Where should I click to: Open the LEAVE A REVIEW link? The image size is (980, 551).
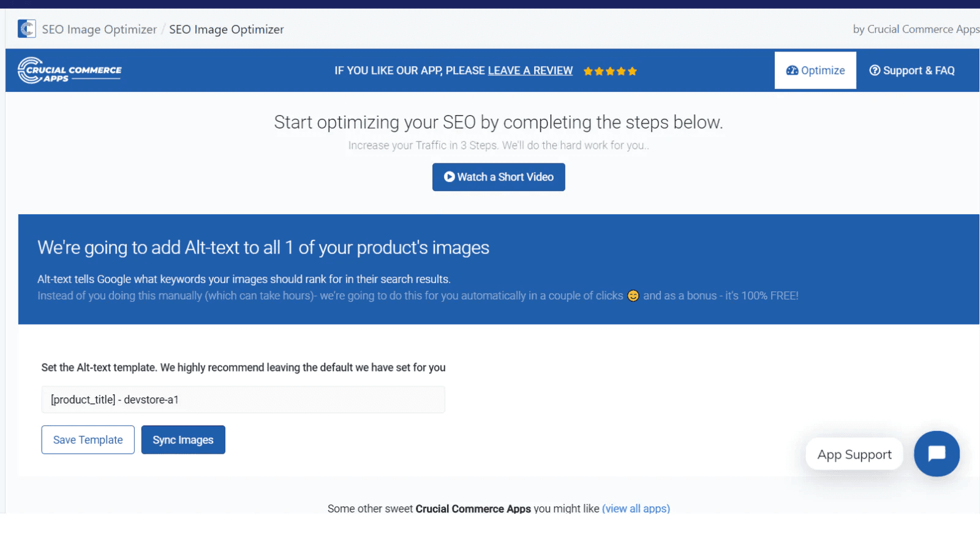pyautogui.click(x=530, y=70)
